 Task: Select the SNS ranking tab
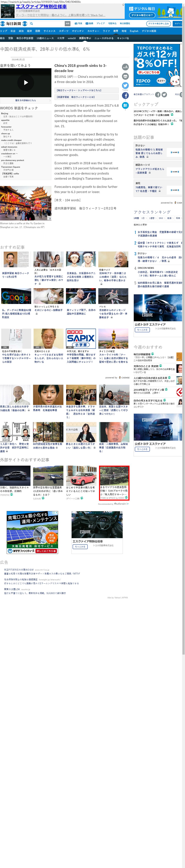click(161, 218)
